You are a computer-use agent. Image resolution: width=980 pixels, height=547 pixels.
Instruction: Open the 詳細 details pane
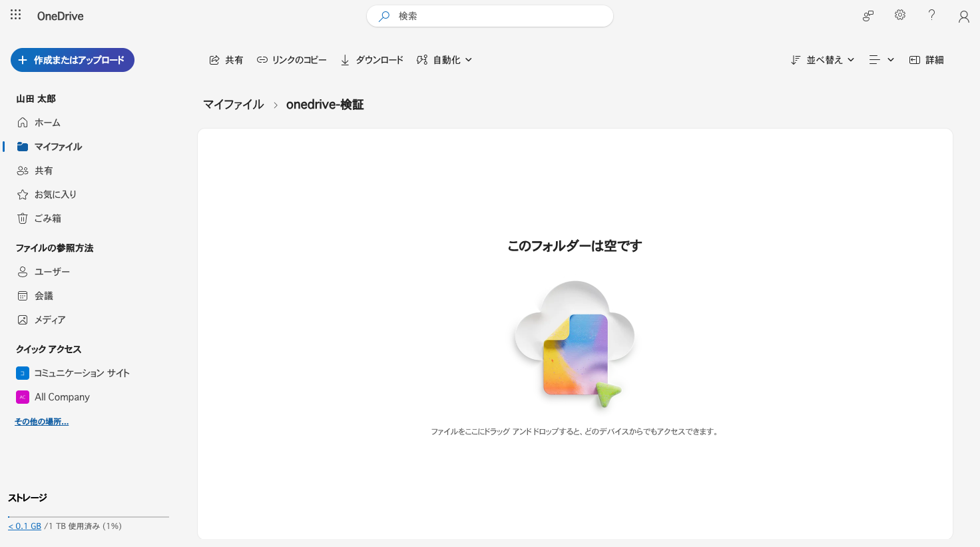coord(926,60)
